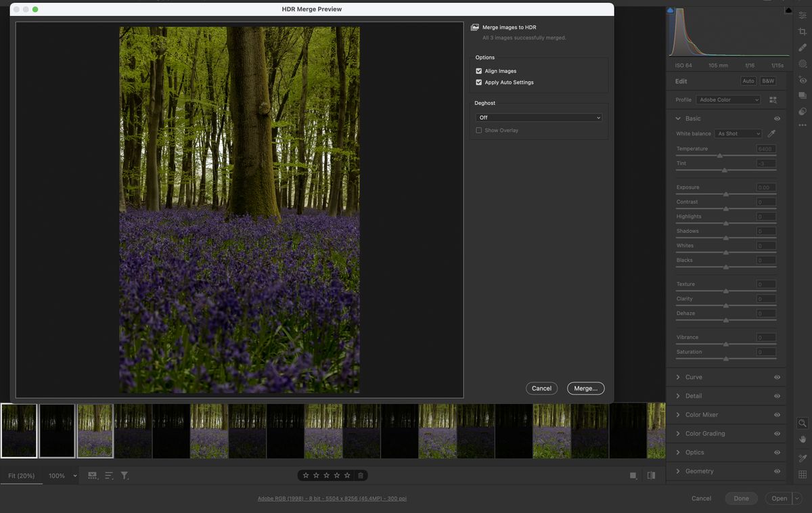
Task: Switch to B&W treatment
Action: point(767,81)
